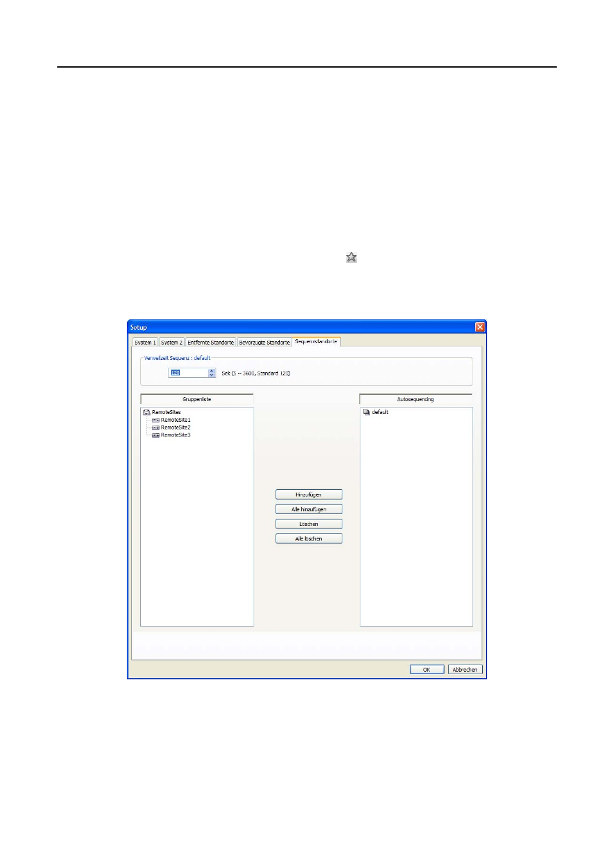Select the Sequenzstandorte tab
This screenshot has width=614, height=868.
[316, 342]
